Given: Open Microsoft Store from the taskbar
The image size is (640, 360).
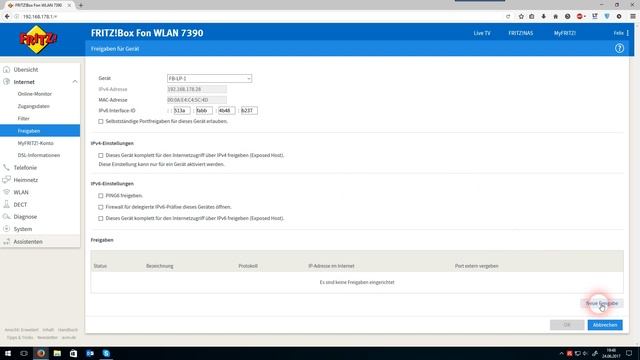Looking at the screenshot, I should tap(73, 353).
